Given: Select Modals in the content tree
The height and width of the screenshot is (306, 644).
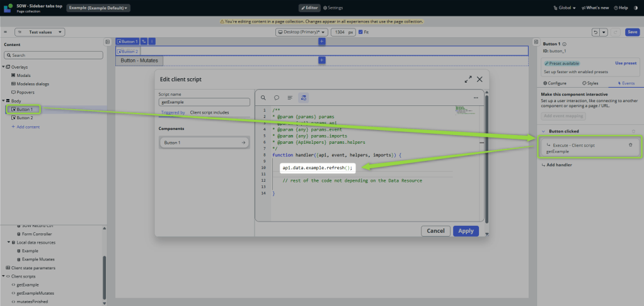Looking at the screenshot, I should click(23, 75).
